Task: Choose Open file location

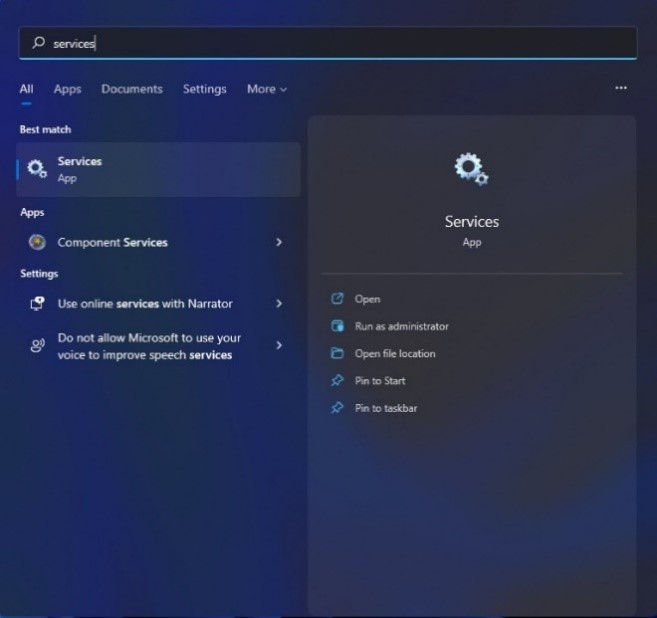Action: pyautogui.click(x=395, y=354)
